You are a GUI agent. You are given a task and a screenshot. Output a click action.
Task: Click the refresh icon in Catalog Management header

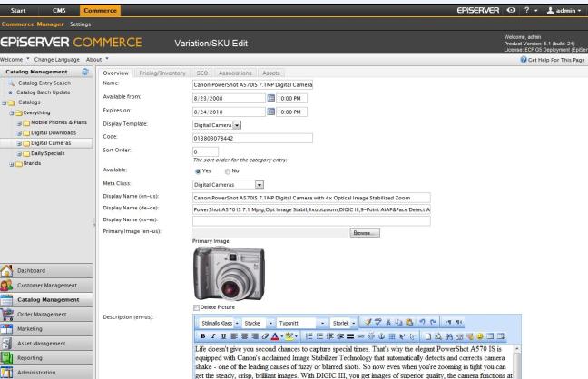(88, 70)
